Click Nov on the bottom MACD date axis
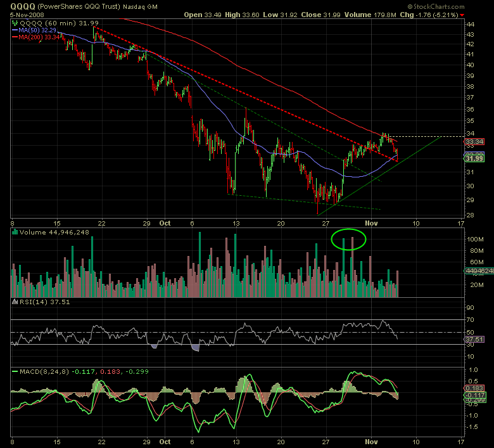Screen dimensions: 494x448 (x=371, y=442)
